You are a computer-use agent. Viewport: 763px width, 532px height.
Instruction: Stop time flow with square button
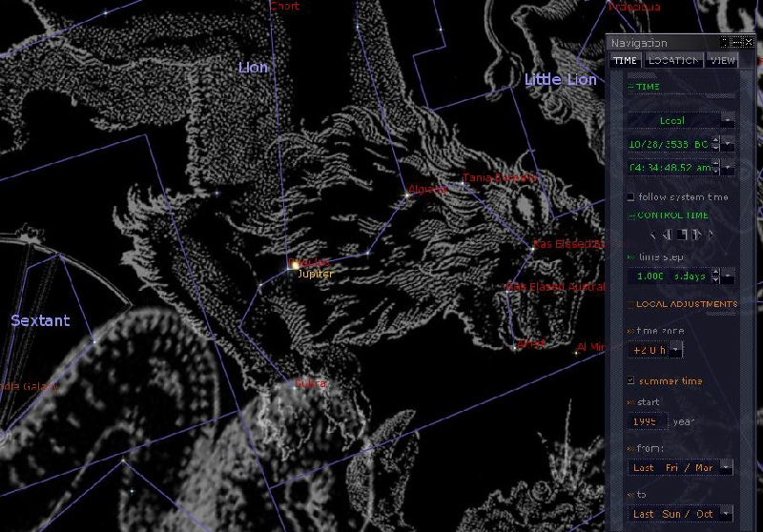point(682,235)
